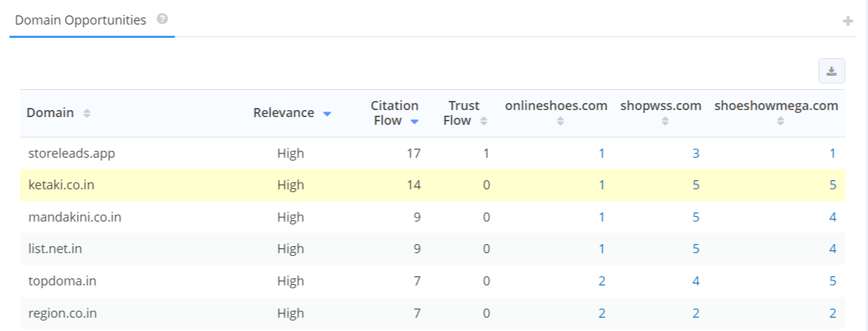
Task: Select the Domain Opportunities tab
Action: point(81,20)
